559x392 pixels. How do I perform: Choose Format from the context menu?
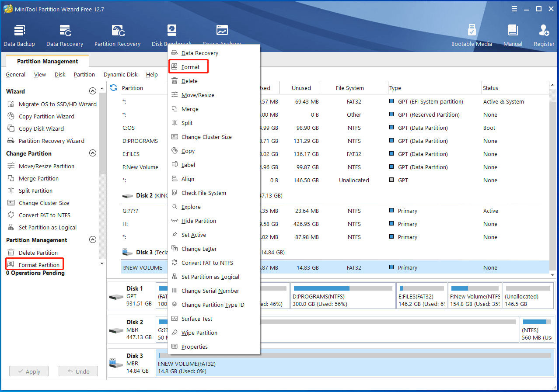click(x=190, y=67)
